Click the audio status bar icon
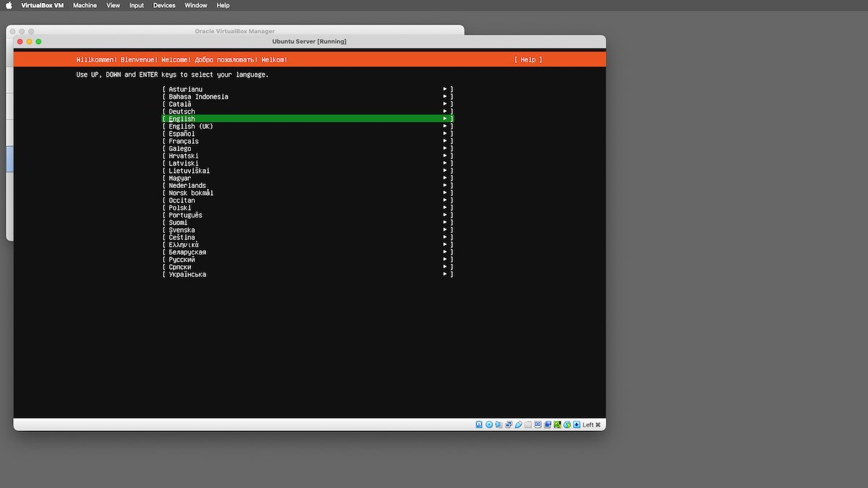 [498, 424]
